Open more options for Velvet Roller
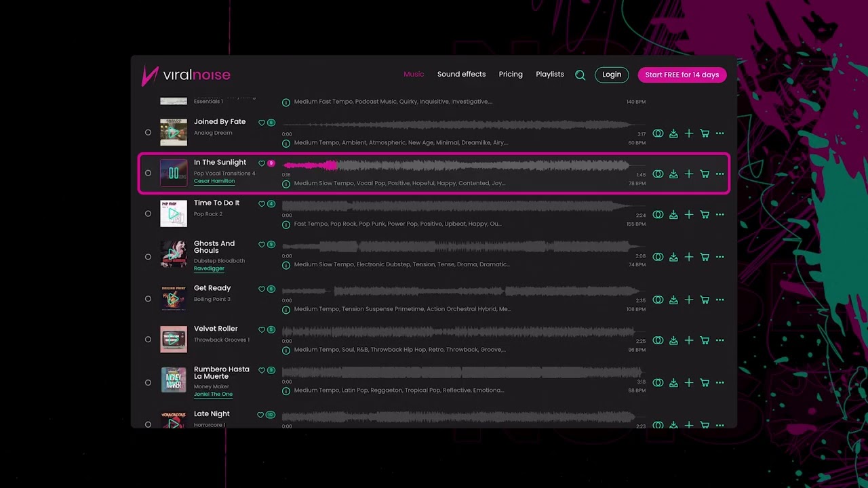 720,340
